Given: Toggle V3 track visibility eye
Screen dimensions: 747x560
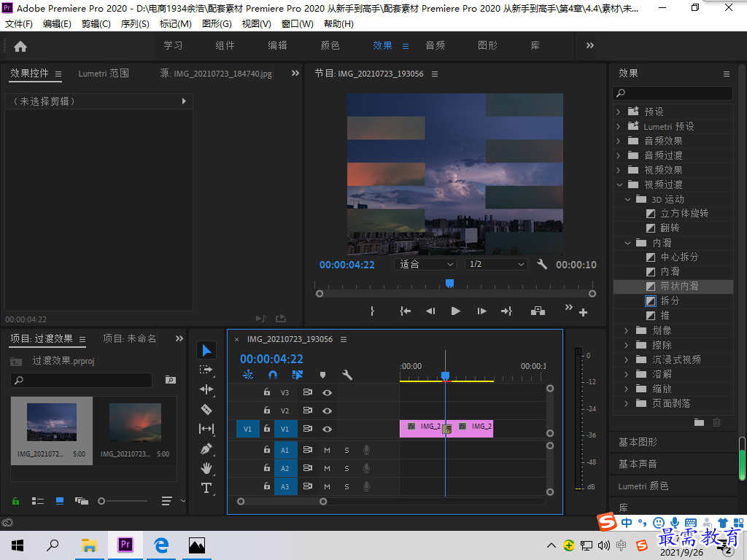Looking at the screenshot, I should [x=327, y=393].
